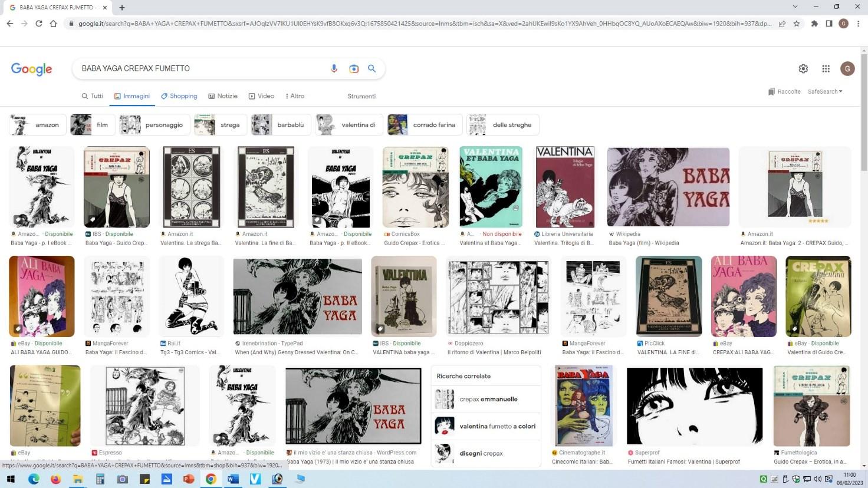Share this page from the address bar
This screenshot has width=868, height=488.
point(782,24)
